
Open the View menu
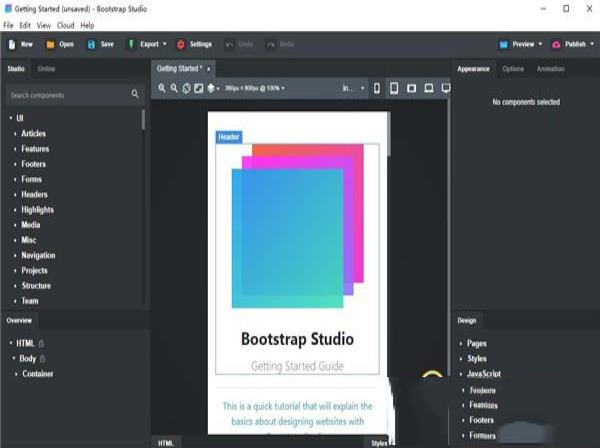(x=44, y=26)
